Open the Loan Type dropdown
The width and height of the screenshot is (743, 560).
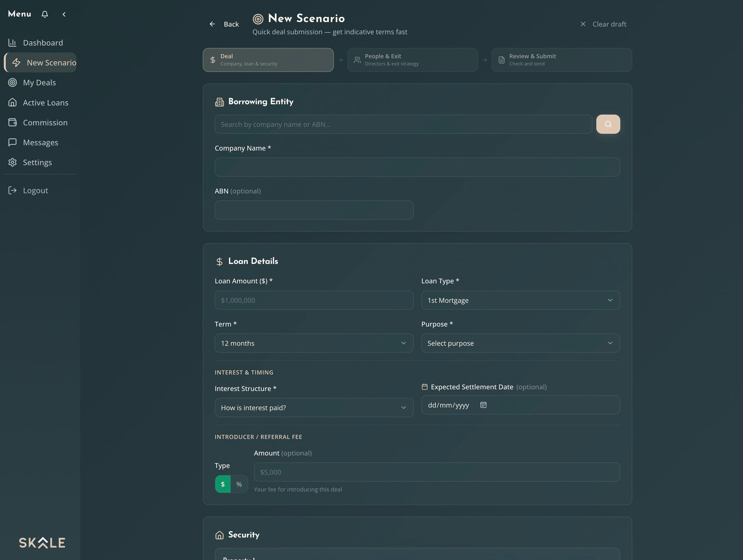(520, 300)
